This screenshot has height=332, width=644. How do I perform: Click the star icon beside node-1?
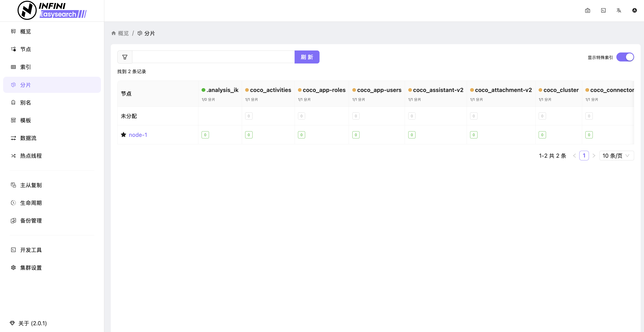pyautogui.click(x=124, y=135)
